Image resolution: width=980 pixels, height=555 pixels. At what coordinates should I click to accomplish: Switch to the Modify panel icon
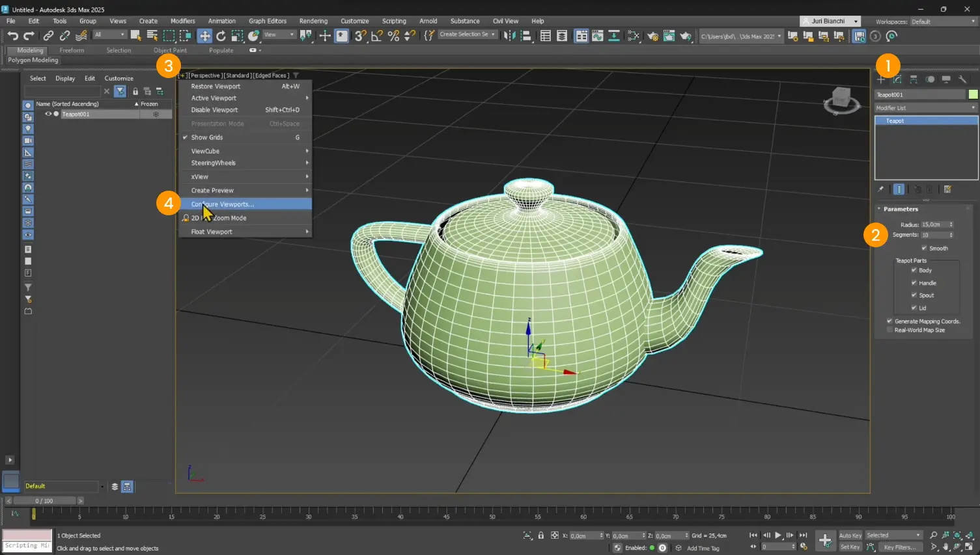coord(897,79)
